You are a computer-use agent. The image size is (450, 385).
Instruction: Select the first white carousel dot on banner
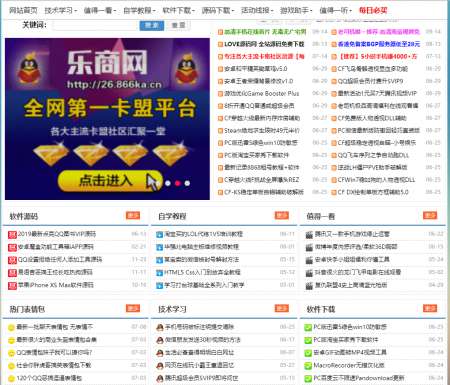pyautogui.click(x=168, y=183)
